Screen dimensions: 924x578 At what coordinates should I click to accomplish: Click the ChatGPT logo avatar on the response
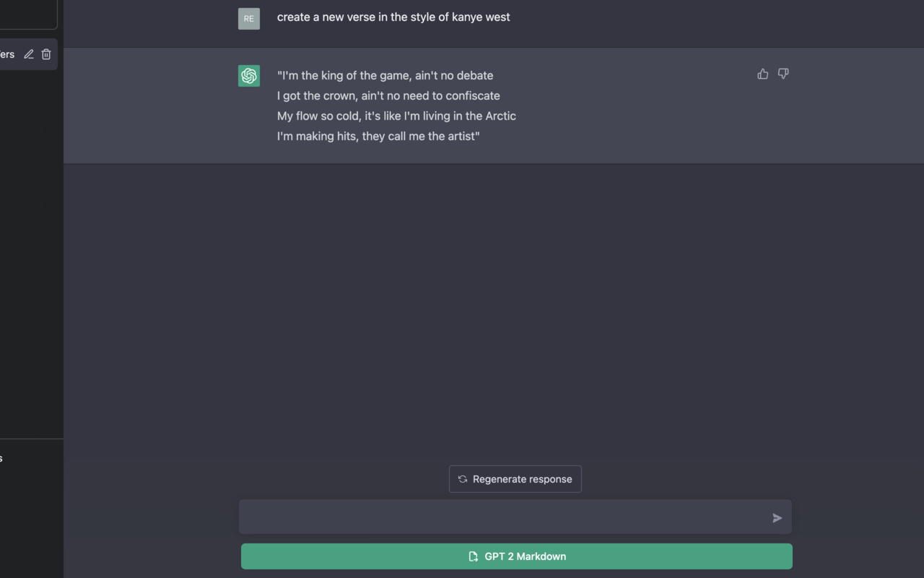click(x=248, y=75)
